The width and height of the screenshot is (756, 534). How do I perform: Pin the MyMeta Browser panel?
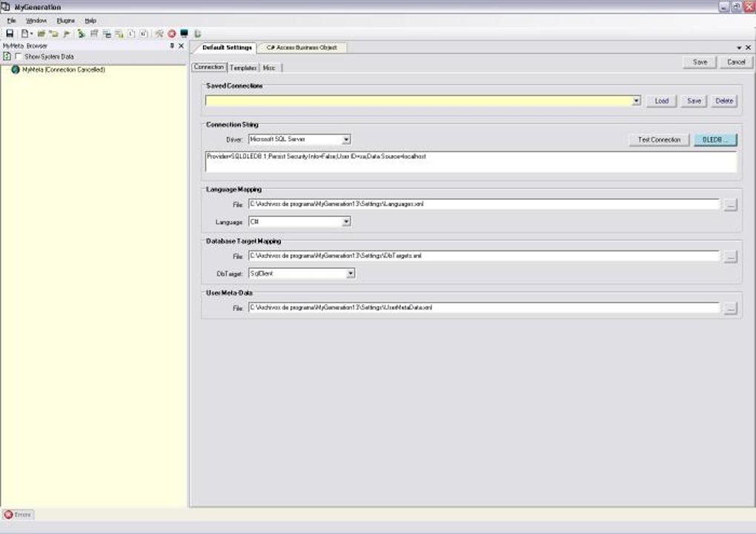click(x=172, y=46)
